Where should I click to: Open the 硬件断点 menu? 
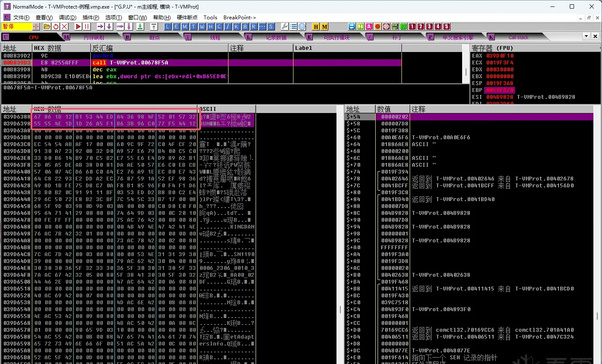(x=187, y=17)
